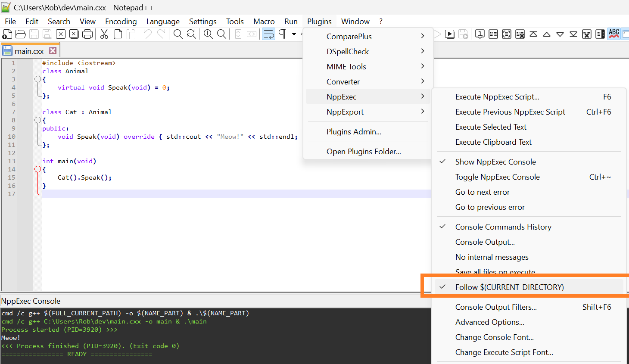Screen dimensions: 629x364
Task: Click the Run macro multiple times icon
Action: 450,34
